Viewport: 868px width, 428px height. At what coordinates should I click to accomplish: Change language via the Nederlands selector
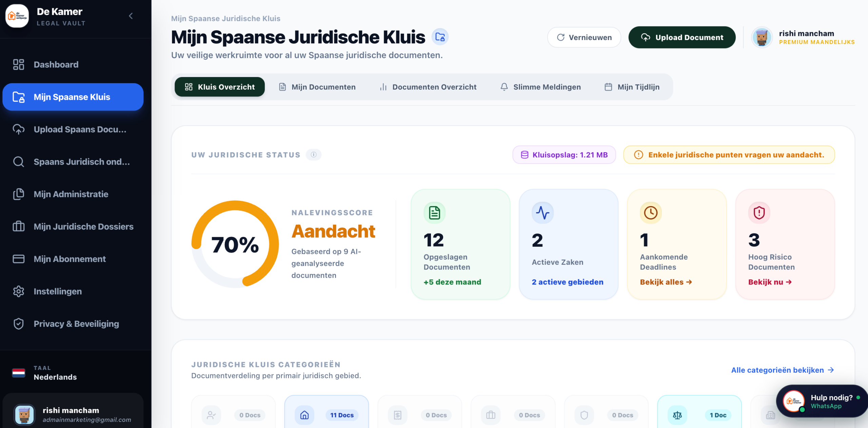(x=73, y=373)
